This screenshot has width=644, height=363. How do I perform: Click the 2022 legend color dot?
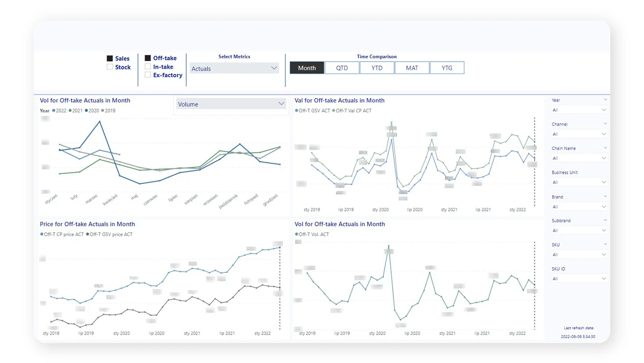(x=54, y=111)
